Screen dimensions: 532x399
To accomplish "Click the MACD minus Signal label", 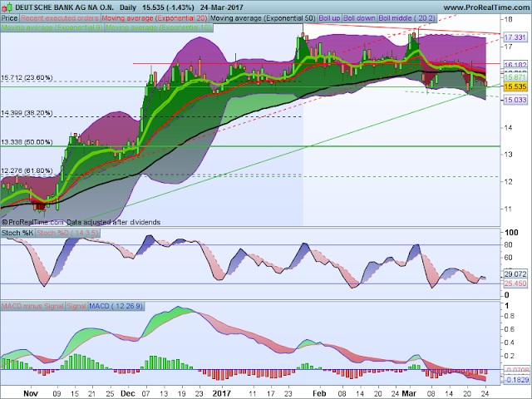I will point(32,306).
